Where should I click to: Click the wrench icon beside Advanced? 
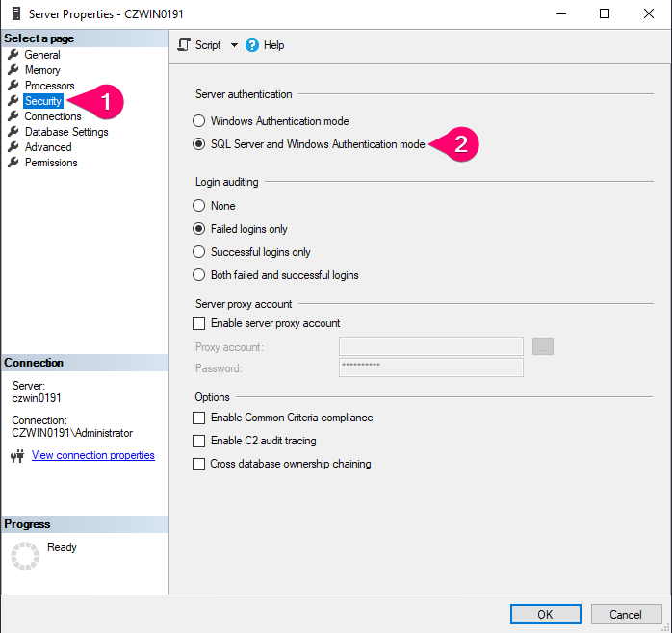tap(13, 147)
